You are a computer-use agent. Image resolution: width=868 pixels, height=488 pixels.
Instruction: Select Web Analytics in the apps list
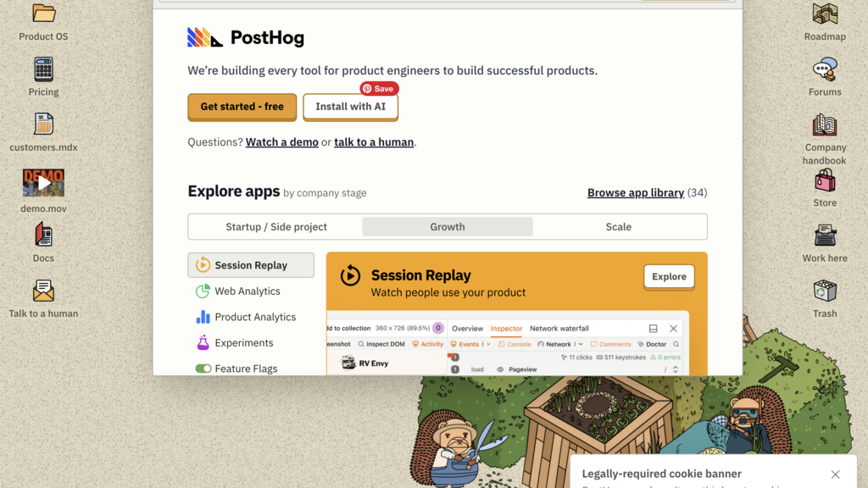[x=251, y=291]
